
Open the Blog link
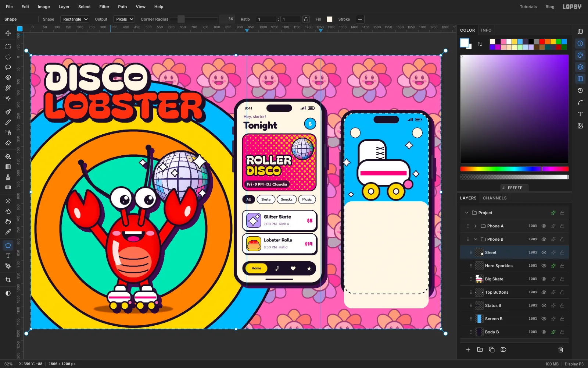(x=550, y=7)
